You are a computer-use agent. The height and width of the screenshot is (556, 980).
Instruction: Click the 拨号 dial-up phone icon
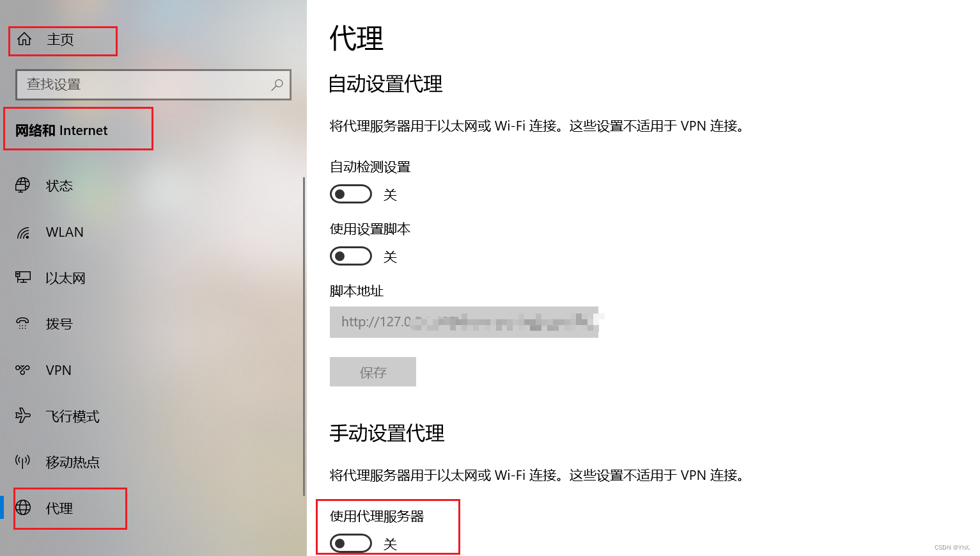(22, 324)
